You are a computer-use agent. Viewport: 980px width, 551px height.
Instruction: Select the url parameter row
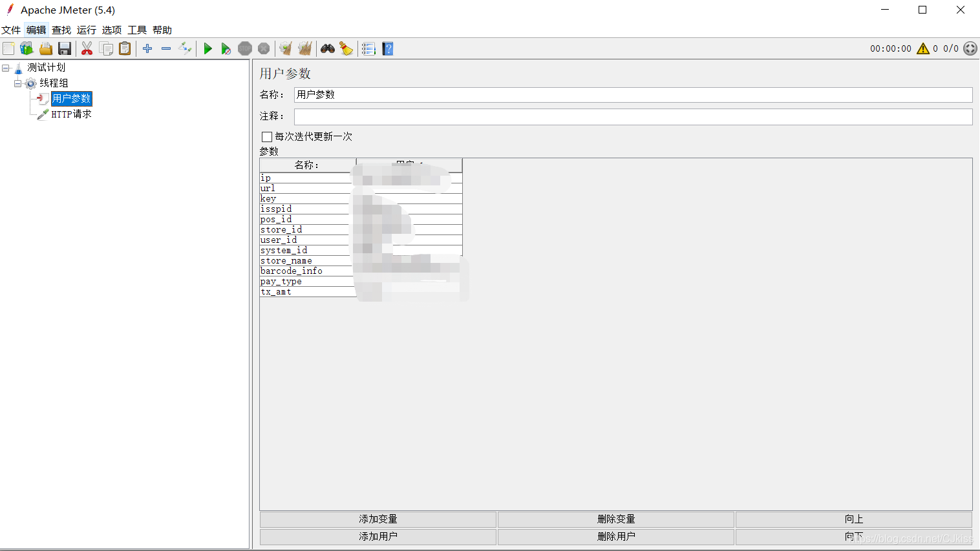click(361, 189)
